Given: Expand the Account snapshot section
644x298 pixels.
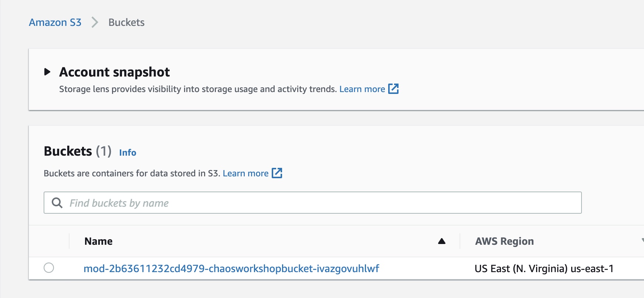Looking at the screenshot, I should pos(47,72).
